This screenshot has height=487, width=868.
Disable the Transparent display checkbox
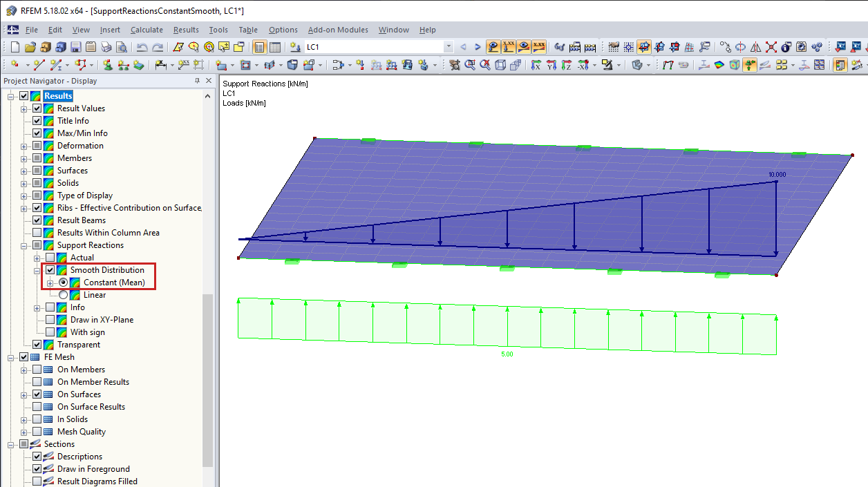(x=37, y=344)
